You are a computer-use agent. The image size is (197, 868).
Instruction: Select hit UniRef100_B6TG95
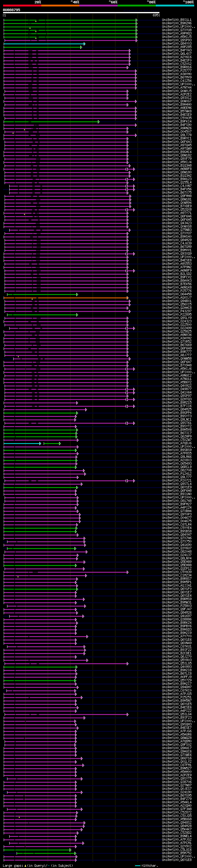pyautogui.click(x=177, y=796)
